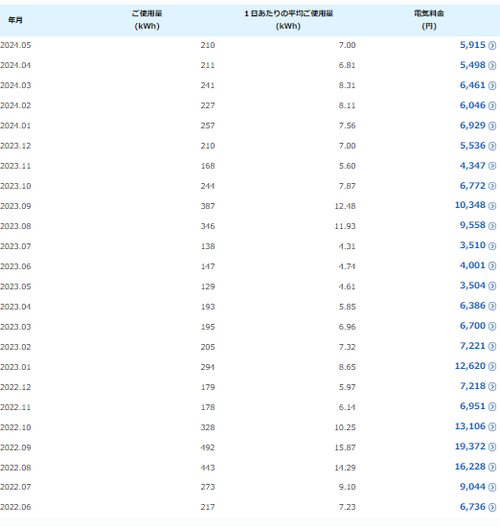Viewport: 500px width, 527px height.
Task: Open details arrow for 2024.04 bill
Action: (492, 66)
